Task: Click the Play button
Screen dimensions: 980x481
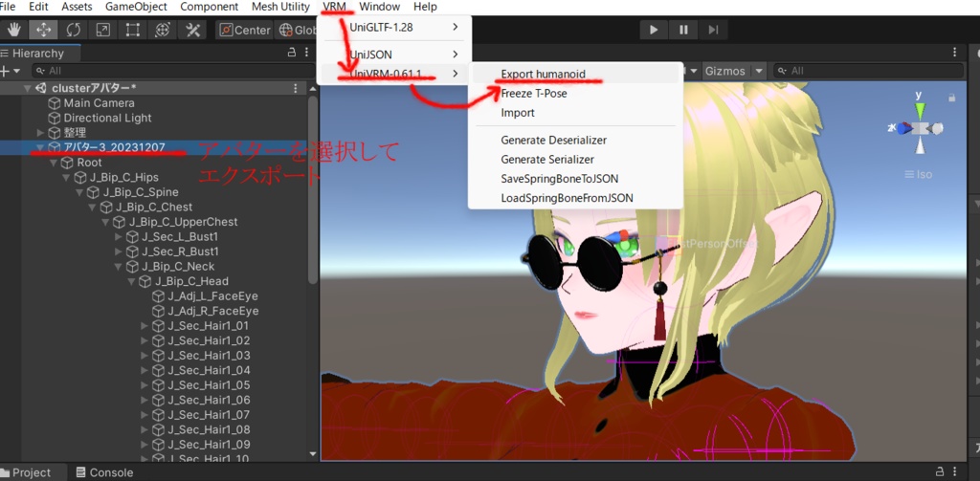Action: click(654, 30)
